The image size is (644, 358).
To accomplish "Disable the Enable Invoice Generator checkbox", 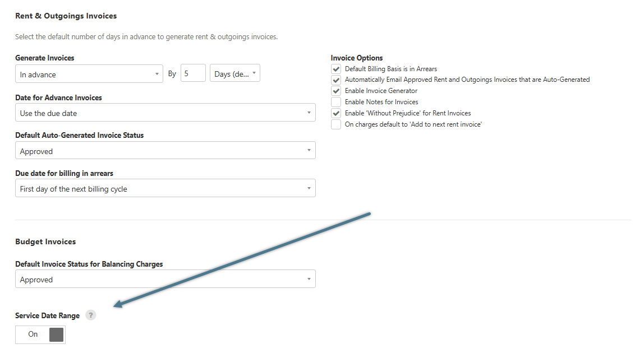I will (336, 91).
